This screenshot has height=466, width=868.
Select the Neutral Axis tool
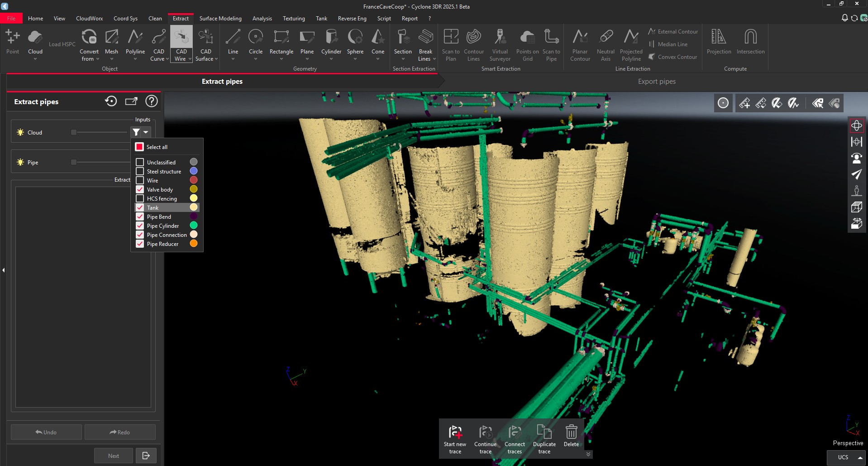(x=606, y=43)
